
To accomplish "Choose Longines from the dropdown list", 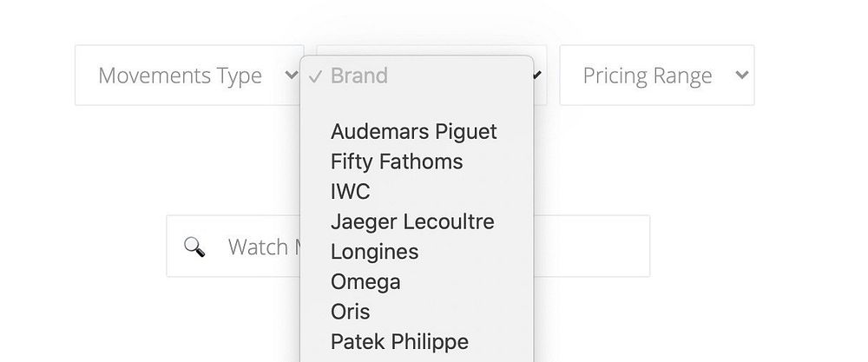I will coord(374,252).
